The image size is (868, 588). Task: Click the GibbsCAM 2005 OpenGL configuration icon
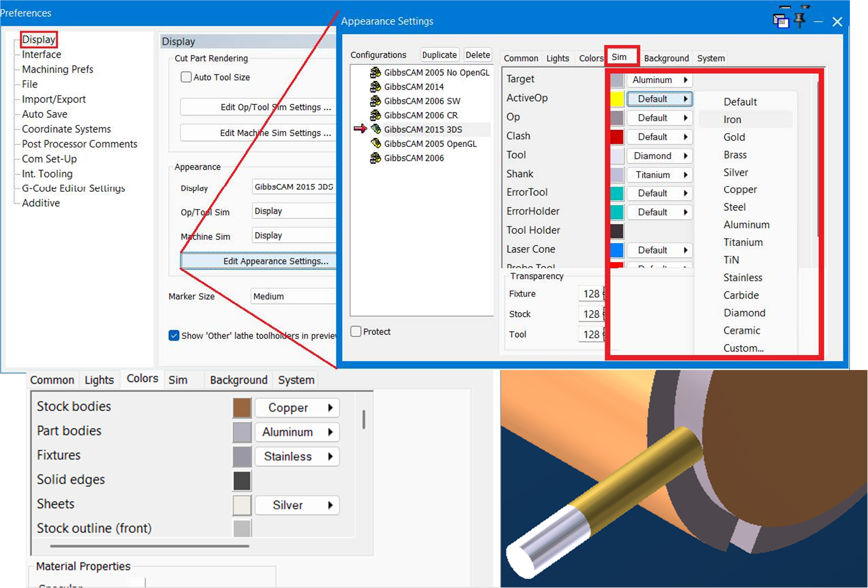point(376,143)
